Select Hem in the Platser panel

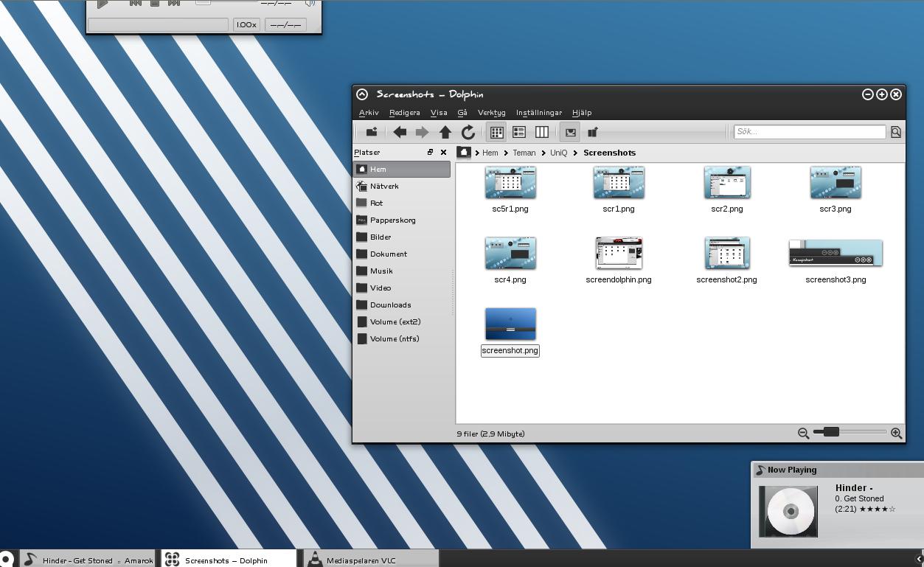[x=402, y=169]
